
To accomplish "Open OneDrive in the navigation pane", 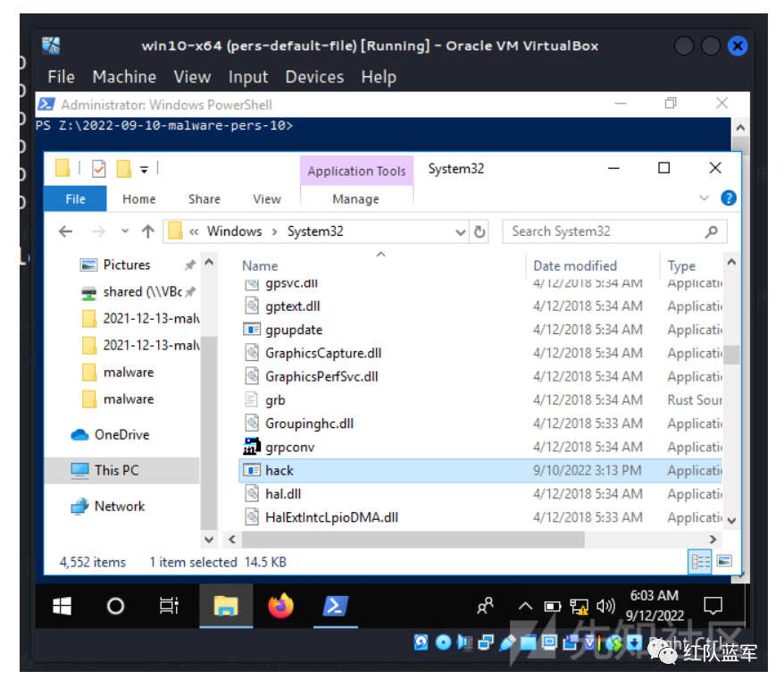I will (x=121, y=435).
